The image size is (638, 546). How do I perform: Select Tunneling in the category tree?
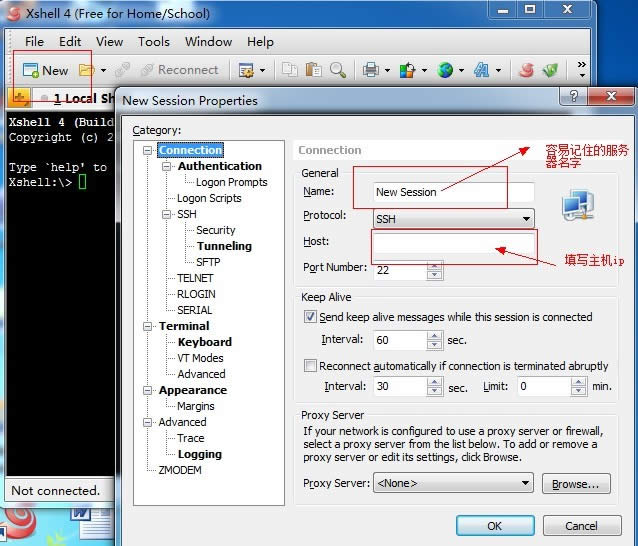coord(224,246)
